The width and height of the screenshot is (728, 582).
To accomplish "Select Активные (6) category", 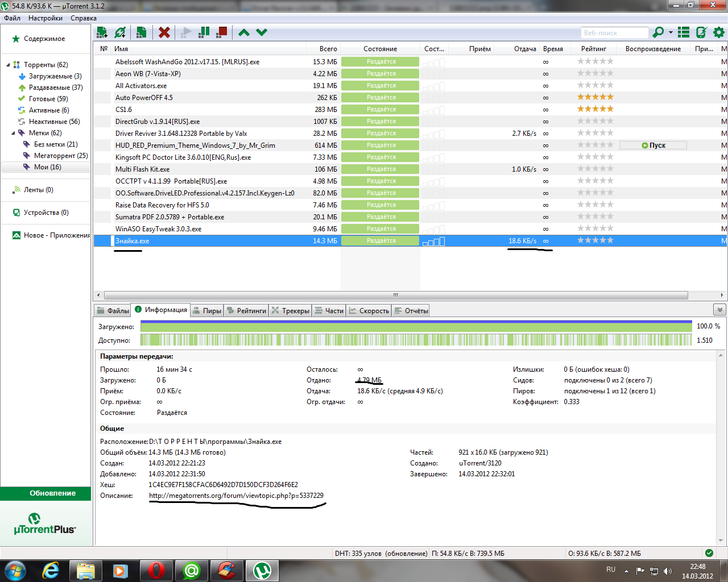I will click(x=49, y=110).
